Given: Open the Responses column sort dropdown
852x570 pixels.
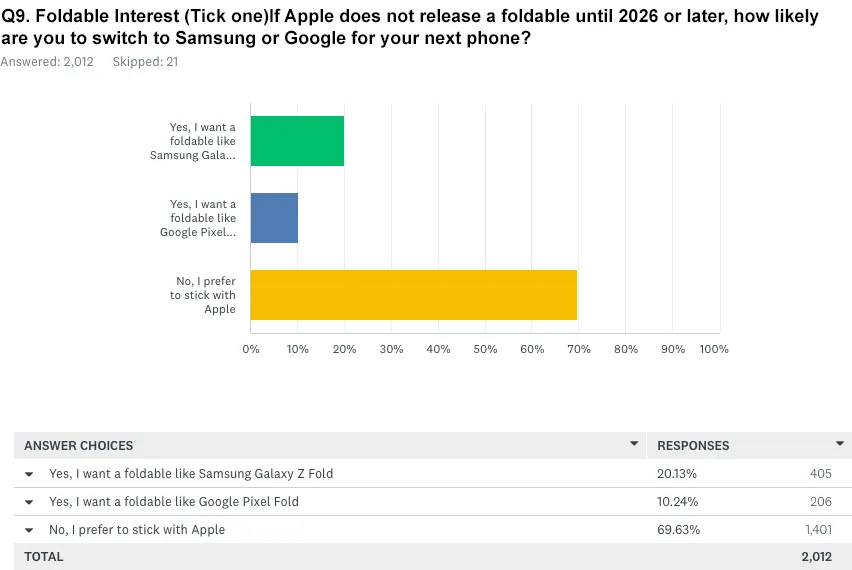Looking at the screenshot, I should point(839,444).
